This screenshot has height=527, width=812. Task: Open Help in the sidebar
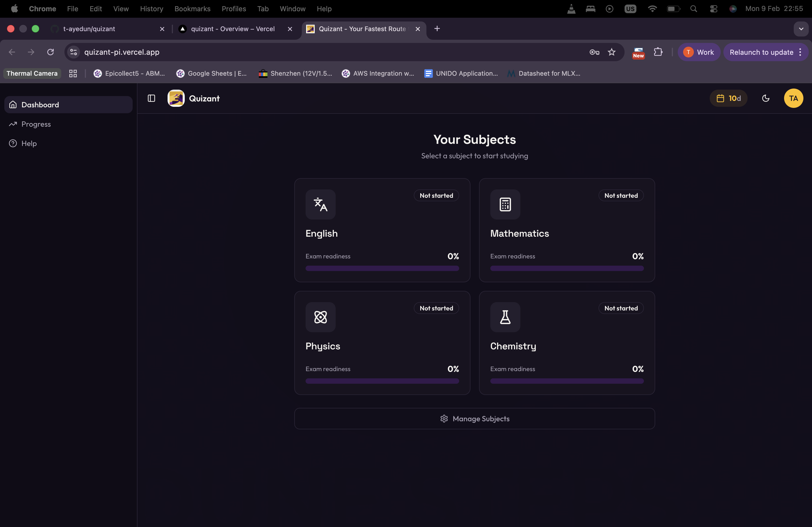[x=29, y=143]
